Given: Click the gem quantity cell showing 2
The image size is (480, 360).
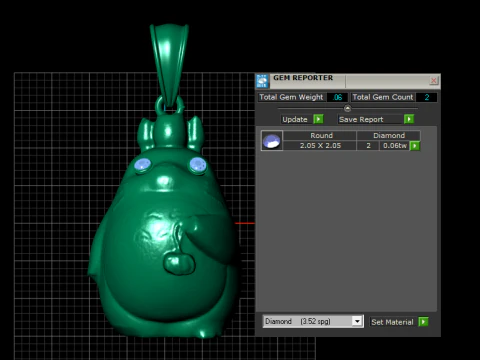Looking at the screenshot, I should (368, 146).
